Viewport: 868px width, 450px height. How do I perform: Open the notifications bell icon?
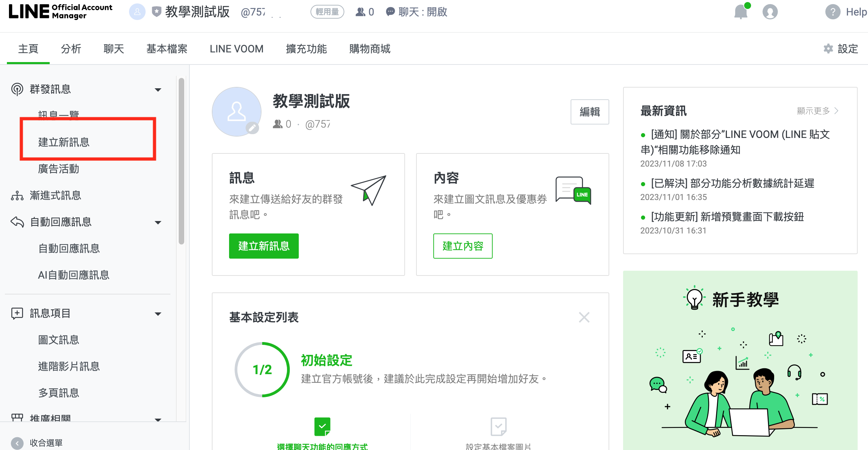tap(741, 12)
